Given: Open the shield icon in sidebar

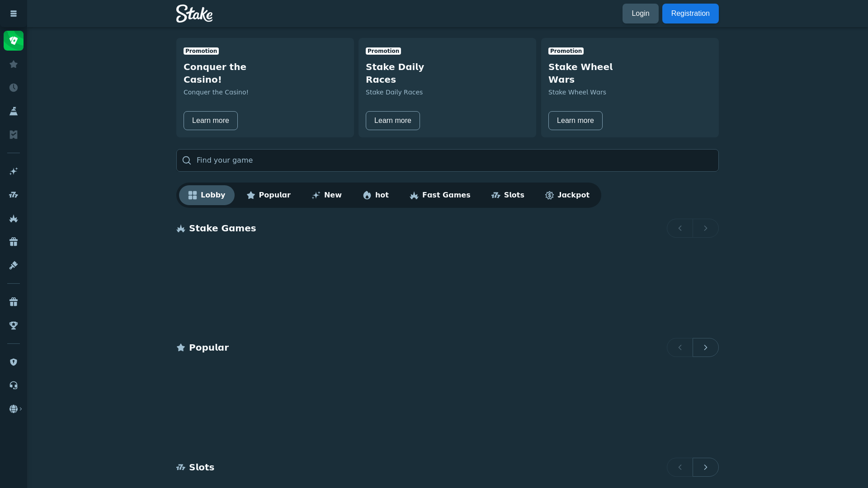Looking at the screenshot, I should coord(14,362).
